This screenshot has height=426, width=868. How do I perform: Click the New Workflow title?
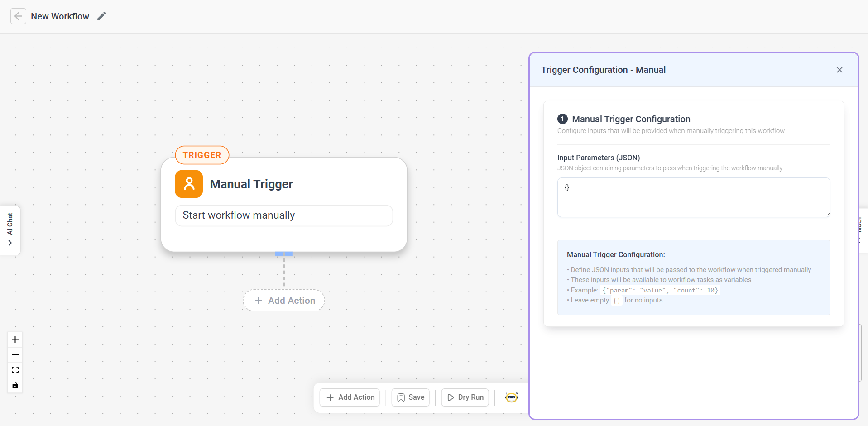[60, 16]
